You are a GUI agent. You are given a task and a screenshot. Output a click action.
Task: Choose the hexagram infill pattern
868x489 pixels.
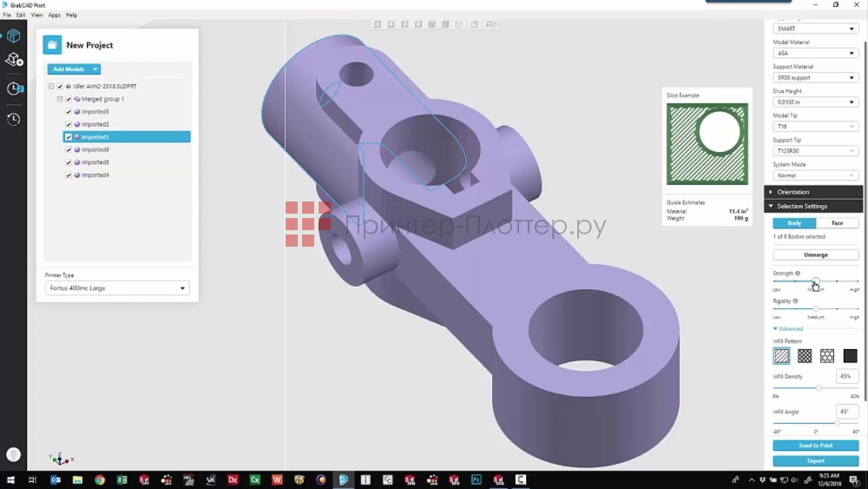tap(827, 355)
